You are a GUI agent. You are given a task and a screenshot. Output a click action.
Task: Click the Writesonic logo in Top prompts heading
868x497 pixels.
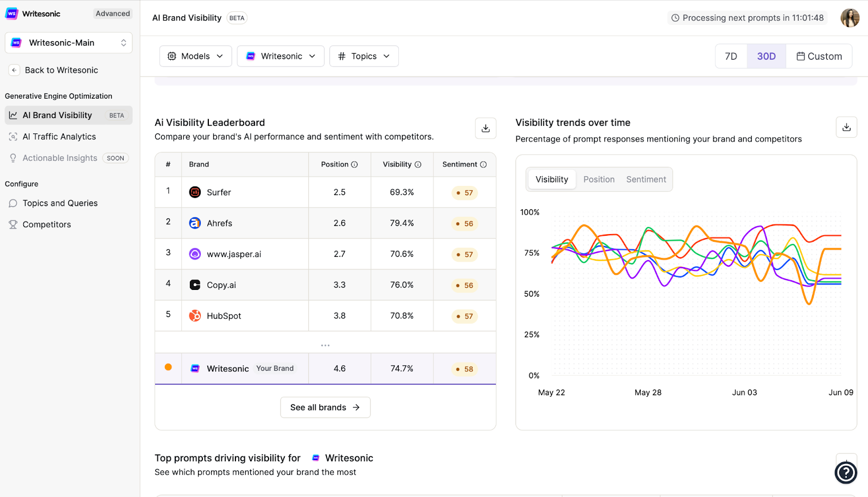click(316, 459)
